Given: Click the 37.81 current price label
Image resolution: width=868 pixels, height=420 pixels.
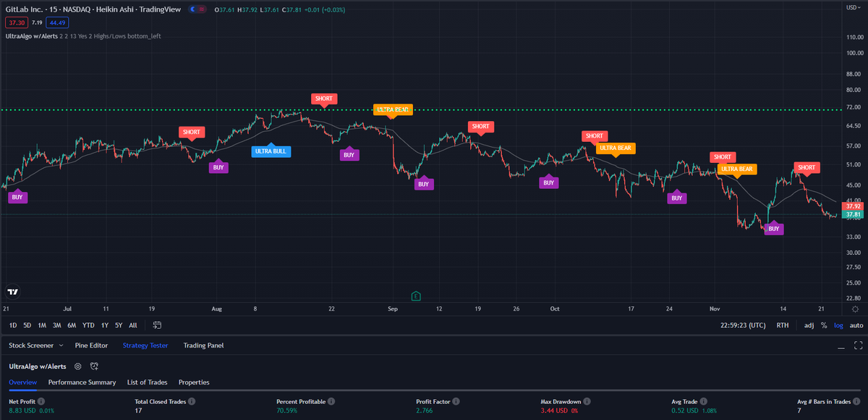Looking at the screenshot, I should (x=854, y=214).
